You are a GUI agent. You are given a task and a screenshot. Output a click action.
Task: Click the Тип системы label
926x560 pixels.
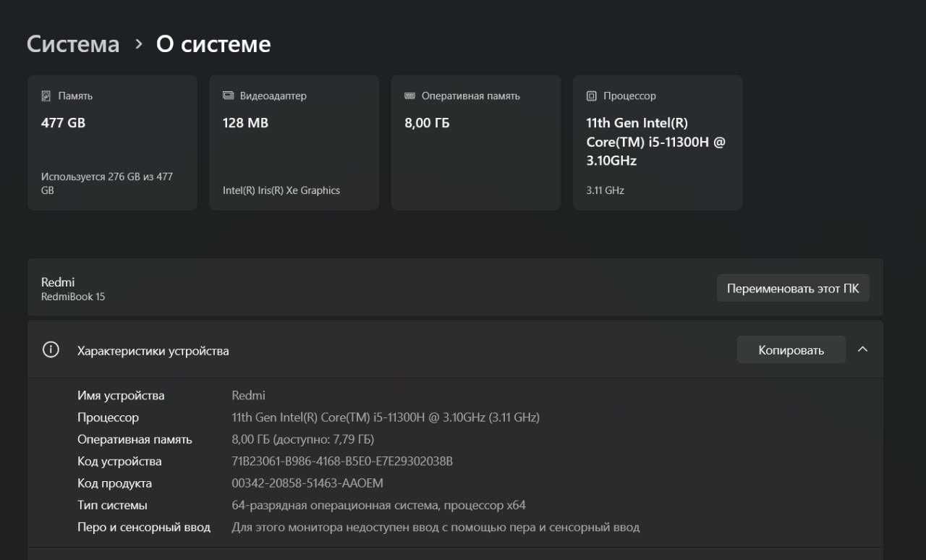pos(112,505)
